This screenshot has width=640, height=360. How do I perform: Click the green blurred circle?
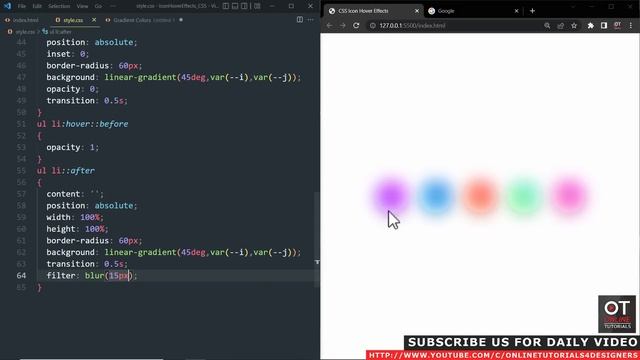point(524,196)
